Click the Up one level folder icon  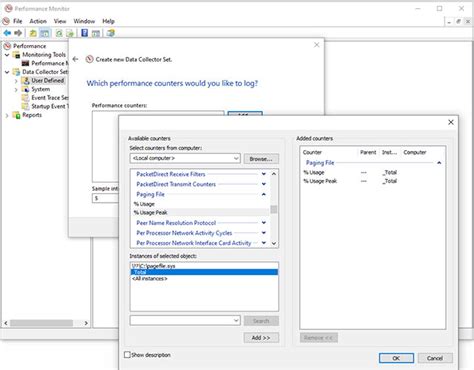pos(33,33)
